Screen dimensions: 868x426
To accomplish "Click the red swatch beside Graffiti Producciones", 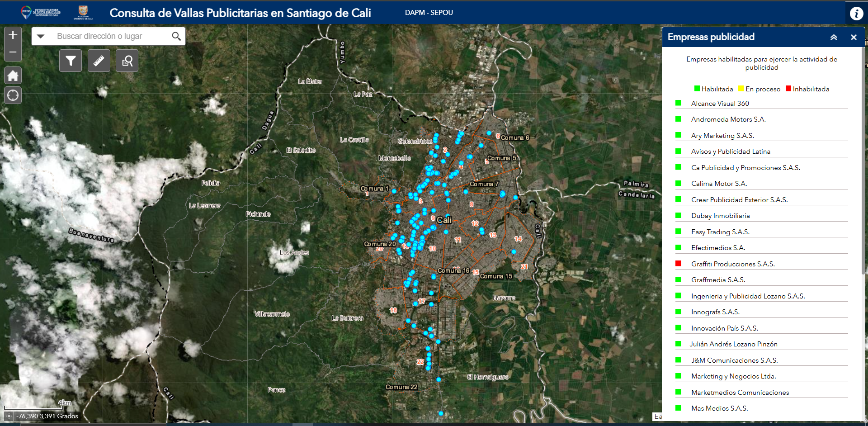I will 678,264.
